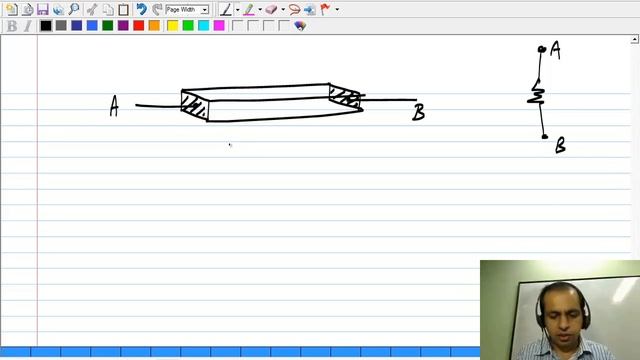640x360 pixels.
Task: Choose the orange ink color
Action: click(x=154, y=26)
